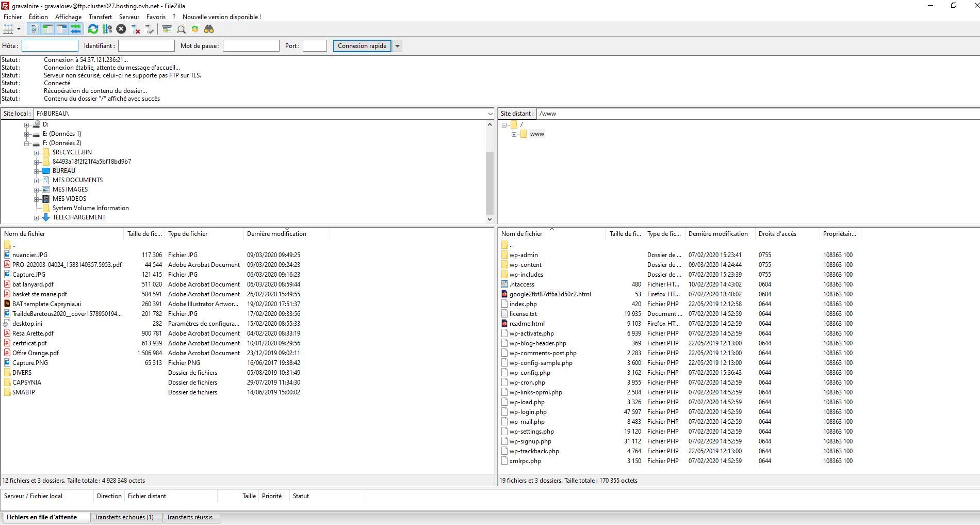
Task: Open the Transfert menu
Action: pos(100,17)
